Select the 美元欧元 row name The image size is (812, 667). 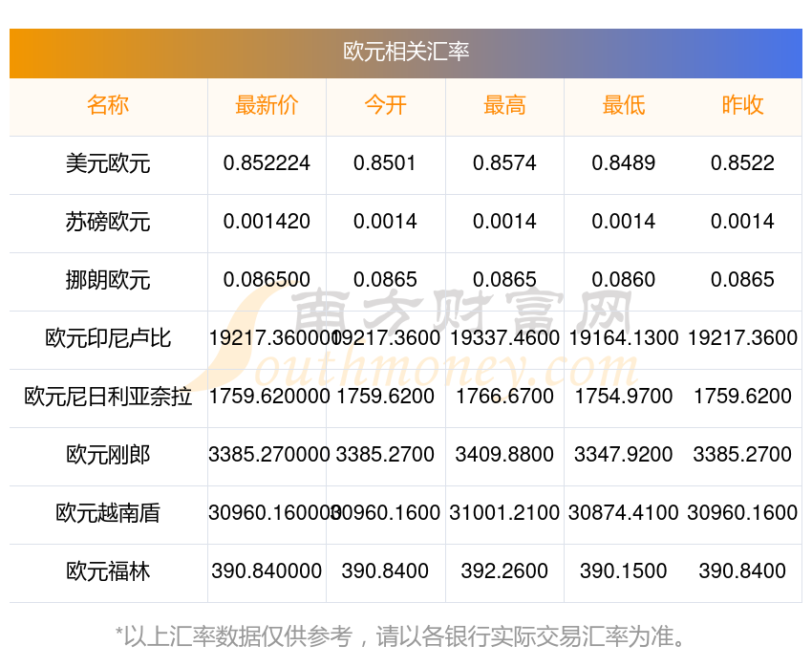click(108, 163)
